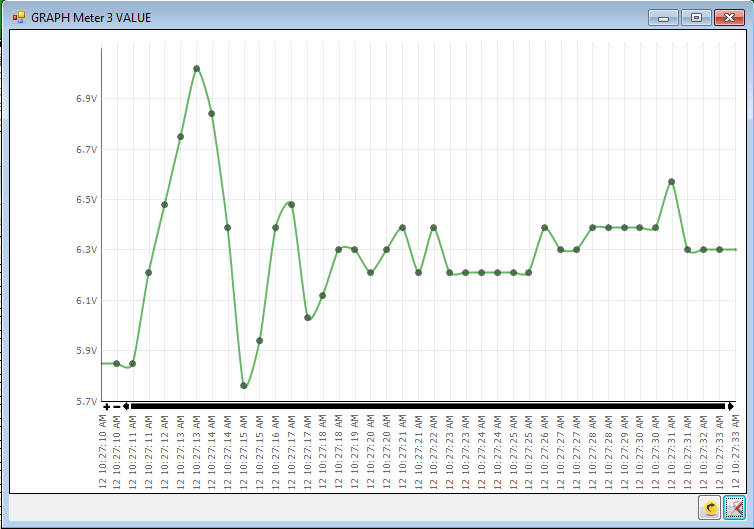
Task: Click the 6.7V axis label
Action: pyautogui.click(x=87, y=150)
